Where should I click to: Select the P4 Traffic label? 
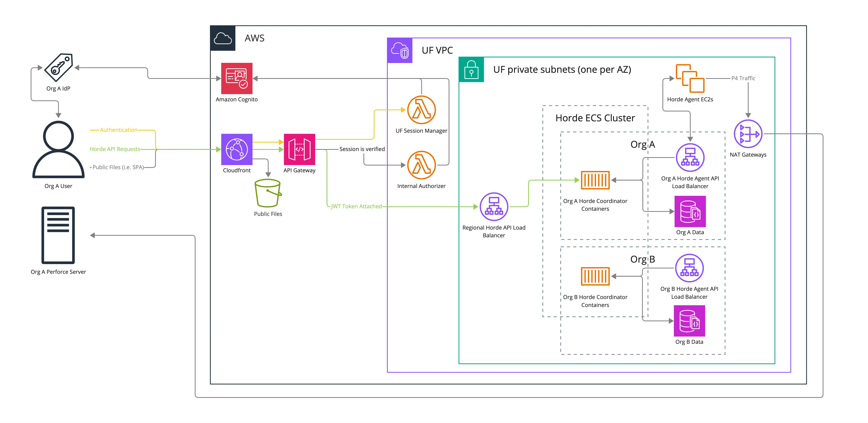point(743,78)
